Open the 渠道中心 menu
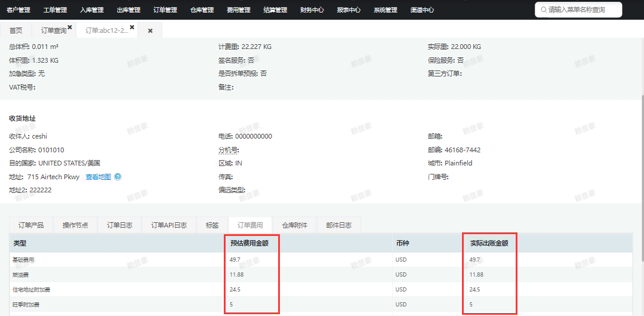Screen dimensions: 644x316 (422, 10)
